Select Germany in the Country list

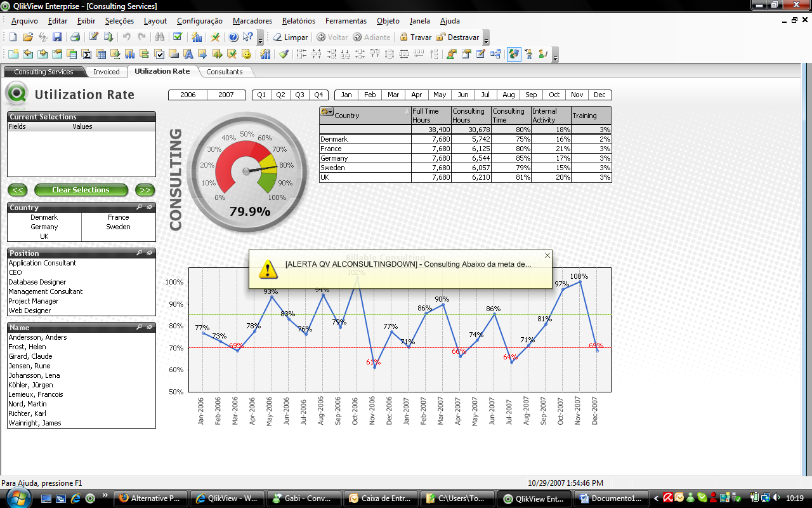click(44, 227)
